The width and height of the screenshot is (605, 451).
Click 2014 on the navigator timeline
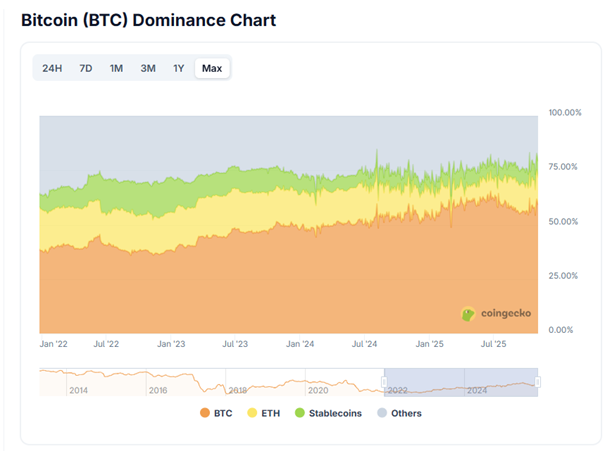tap(78, 390)
